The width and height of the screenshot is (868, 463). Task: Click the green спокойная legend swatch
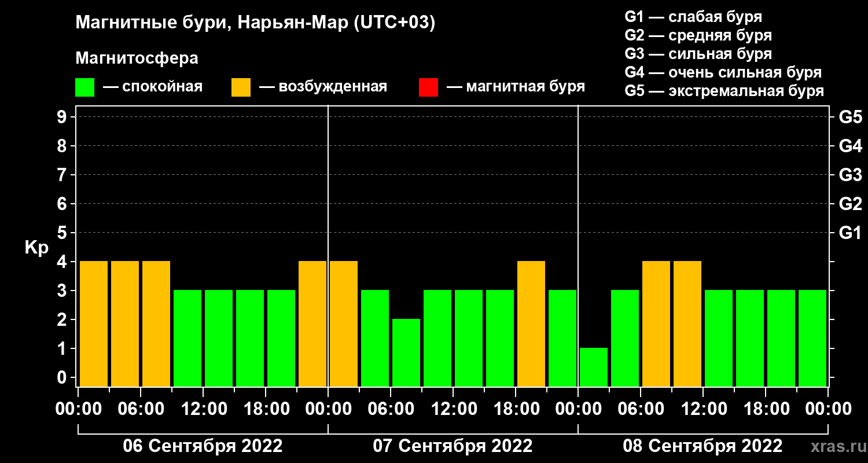tap(84, 87)
